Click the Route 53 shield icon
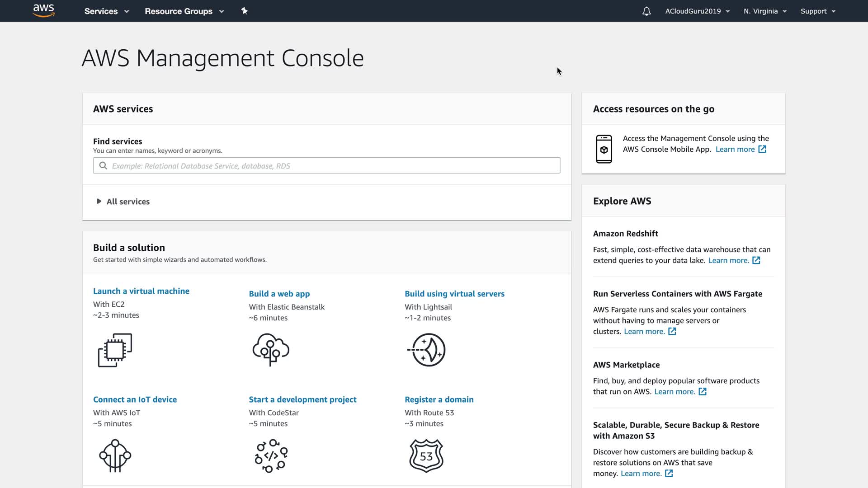Viewport: 868px width, 488px height. pos(426,455)
